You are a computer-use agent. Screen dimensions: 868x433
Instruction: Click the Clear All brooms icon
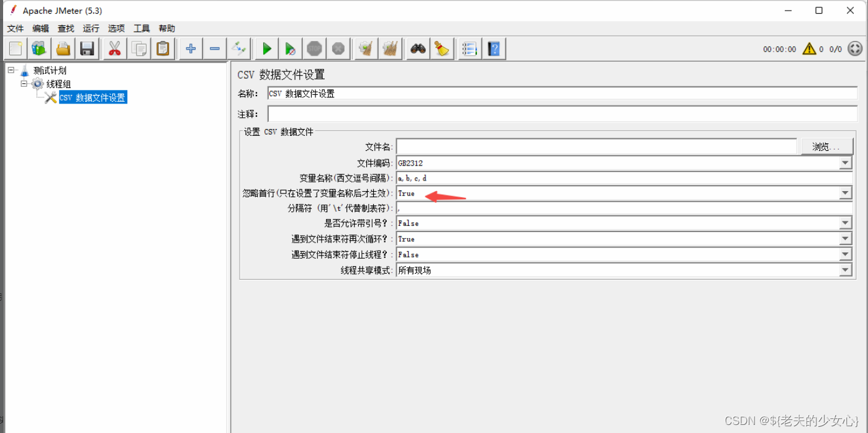click(x=391, y=48)
